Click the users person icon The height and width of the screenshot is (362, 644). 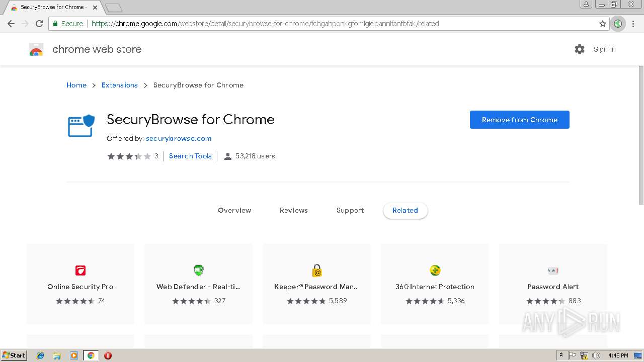[x=227, y=156]
